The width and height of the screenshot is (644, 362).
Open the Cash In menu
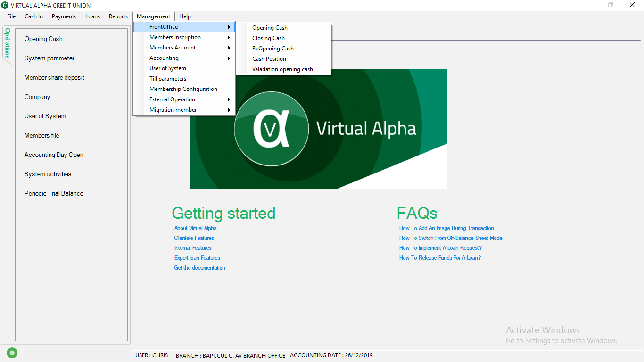point(33,16)
